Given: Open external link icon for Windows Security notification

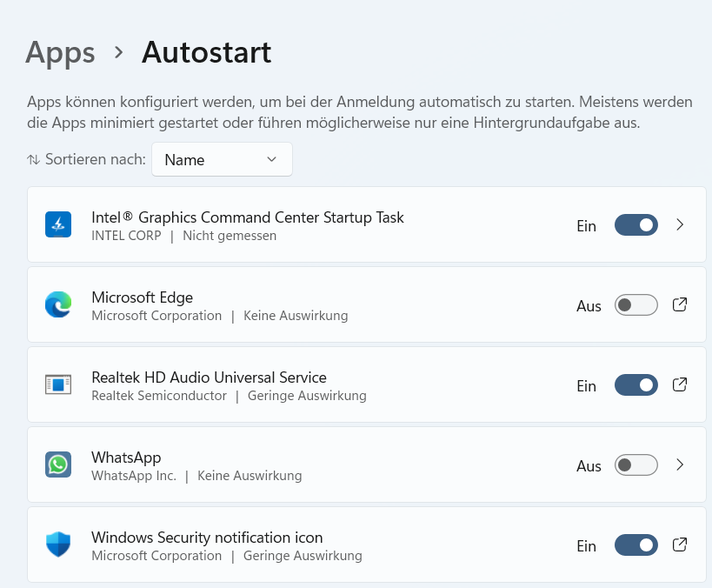Looking at the screenshot, I should tap(681, 545).
